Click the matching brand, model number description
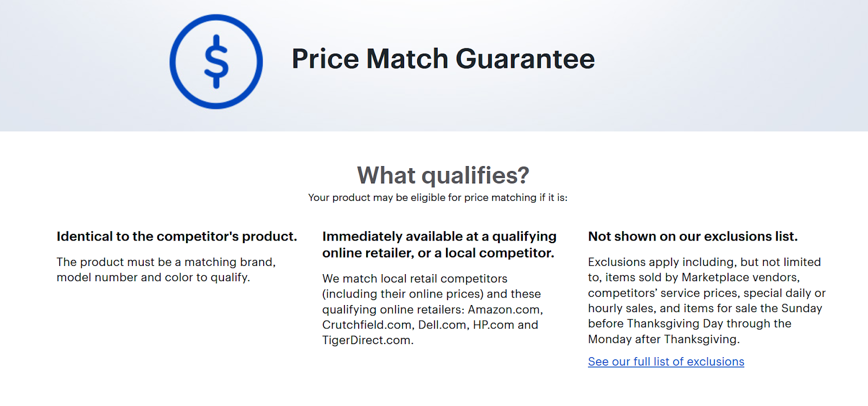Screen dimensions: 868x406 pyautogui.click(x=166, y=270)
